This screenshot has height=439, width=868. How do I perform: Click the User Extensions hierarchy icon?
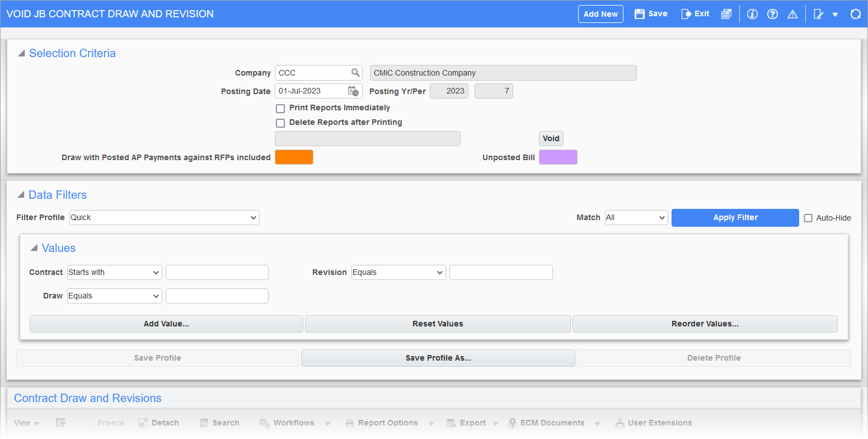[x=620, y=423]
